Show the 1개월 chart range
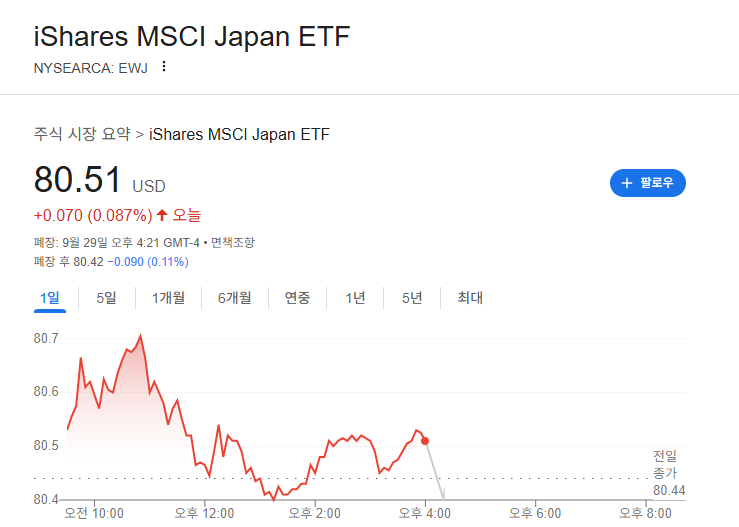 click(x=168, y=298)
